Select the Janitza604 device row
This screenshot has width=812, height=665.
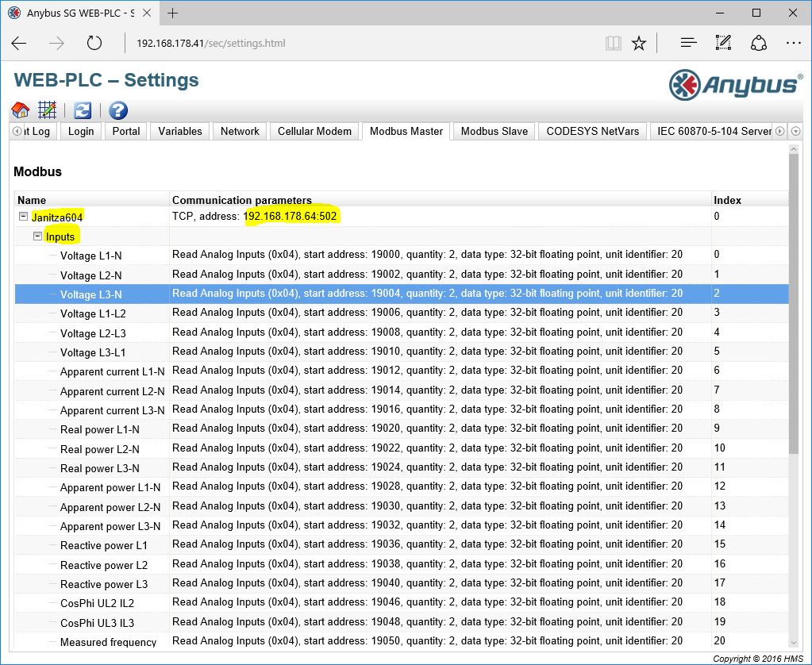[x=402, y=217]
